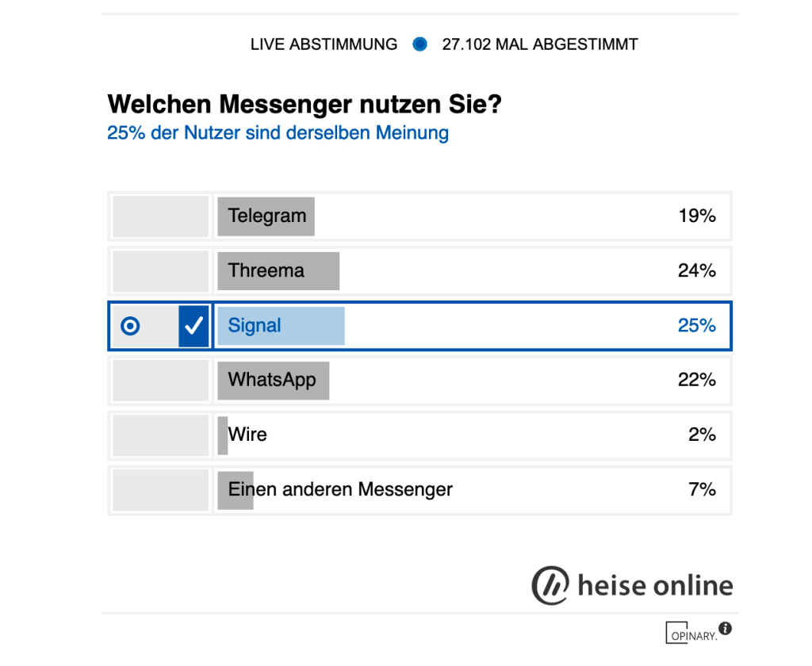Click the OPINARY logo

pos(691,634)
